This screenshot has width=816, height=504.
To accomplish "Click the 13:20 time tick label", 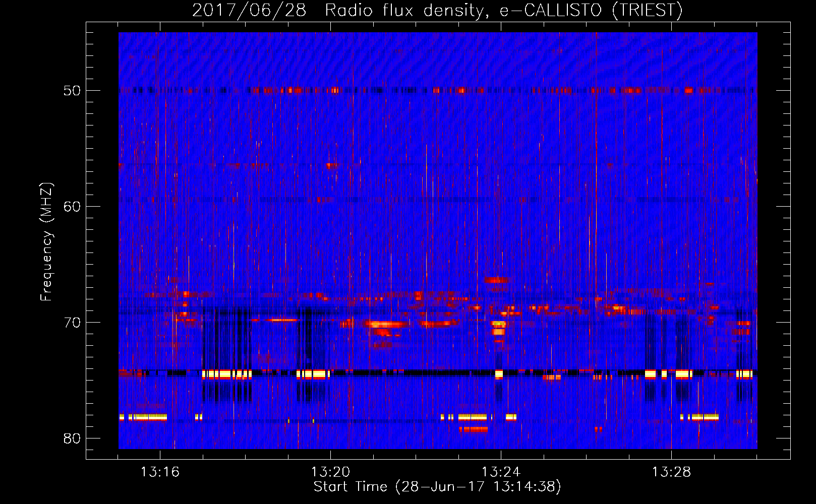I will [x=330, y=472].
